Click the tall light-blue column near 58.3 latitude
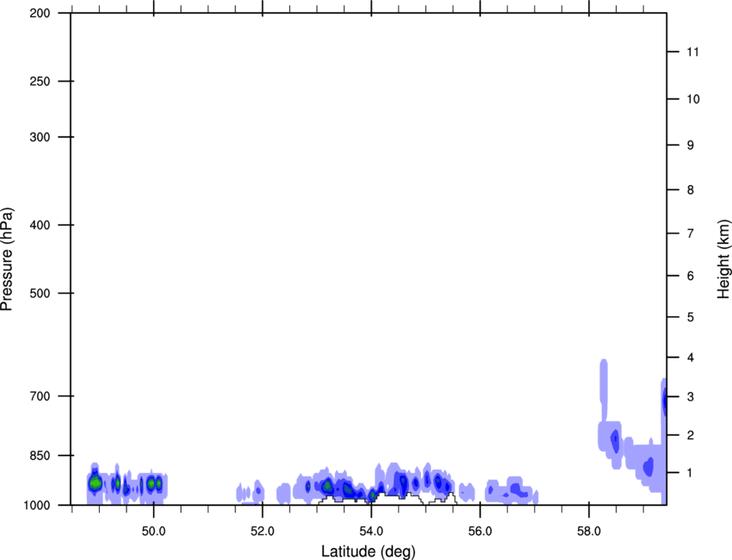Viewport: 732px width, 560px height. pyautogui.click(x=604, y=390)
